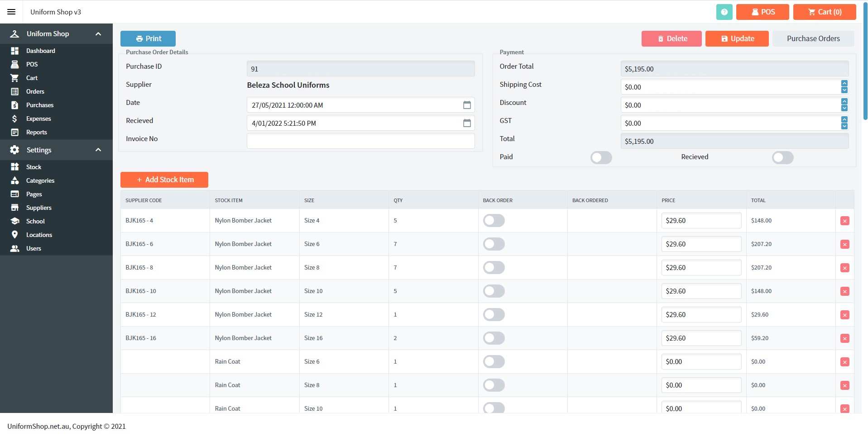This screenshot has width=868, height=436.
Task: Decrease GST with down arrow
Action: [844, 126]
